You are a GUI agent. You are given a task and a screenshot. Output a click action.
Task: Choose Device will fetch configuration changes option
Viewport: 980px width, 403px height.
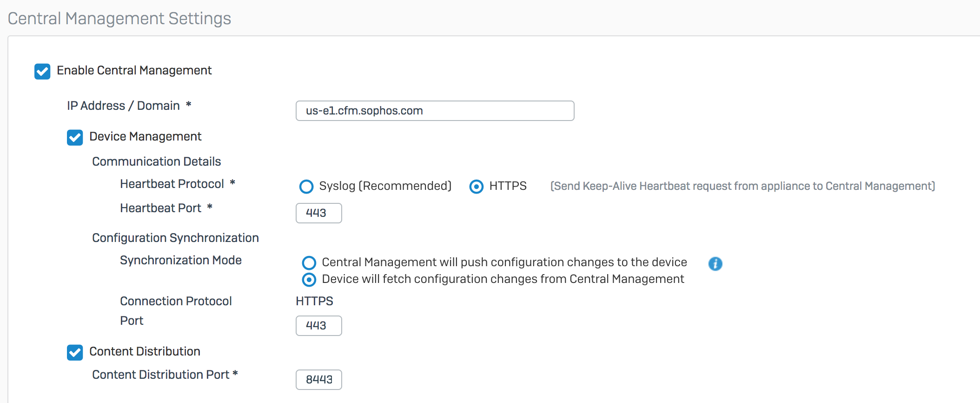tap(309, 280)
